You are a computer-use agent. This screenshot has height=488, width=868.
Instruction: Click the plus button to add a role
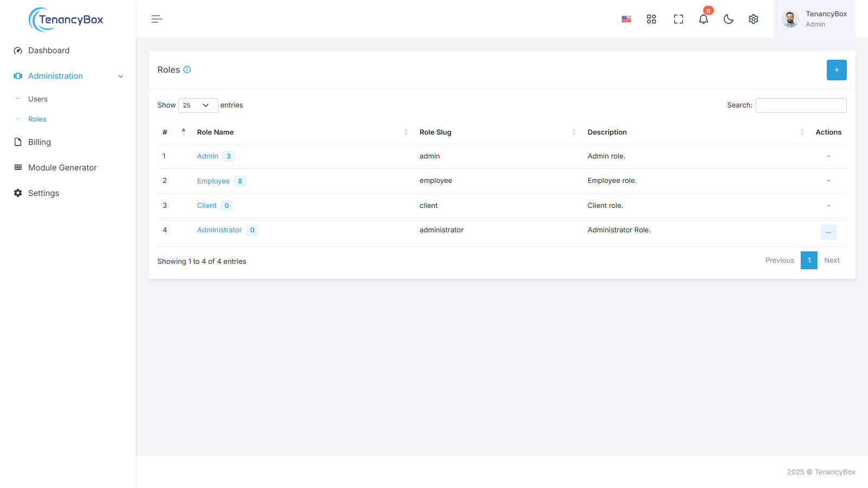point(836,70)
